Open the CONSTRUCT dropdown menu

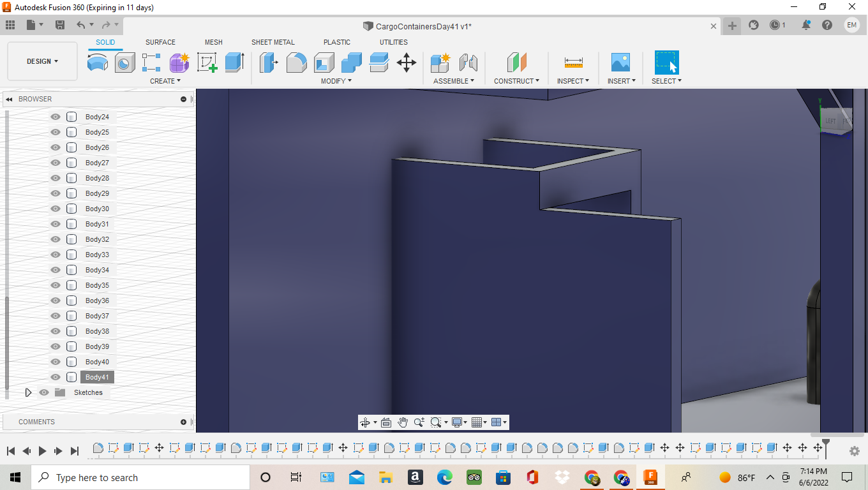(517, 81)
